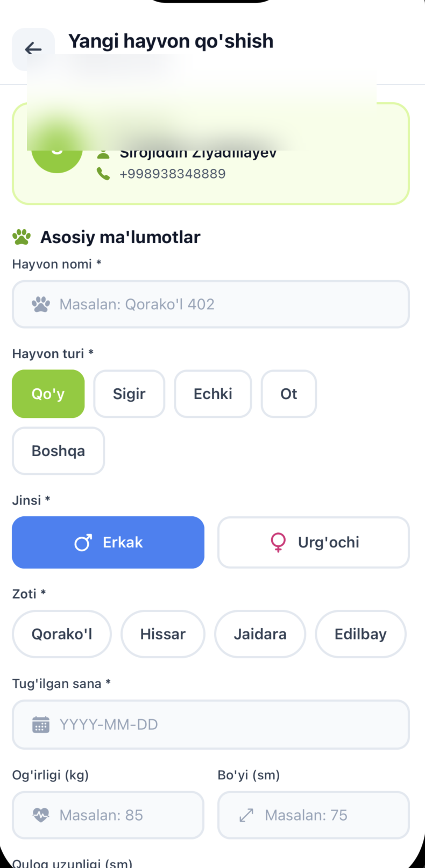Choose Boshqa animal type

point(58,451)
